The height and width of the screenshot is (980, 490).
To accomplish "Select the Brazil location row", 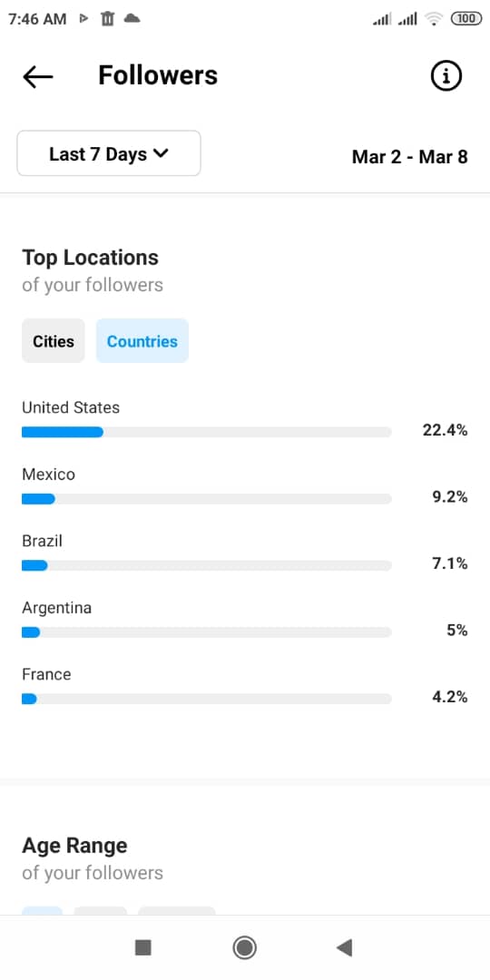I will [244, 553].
